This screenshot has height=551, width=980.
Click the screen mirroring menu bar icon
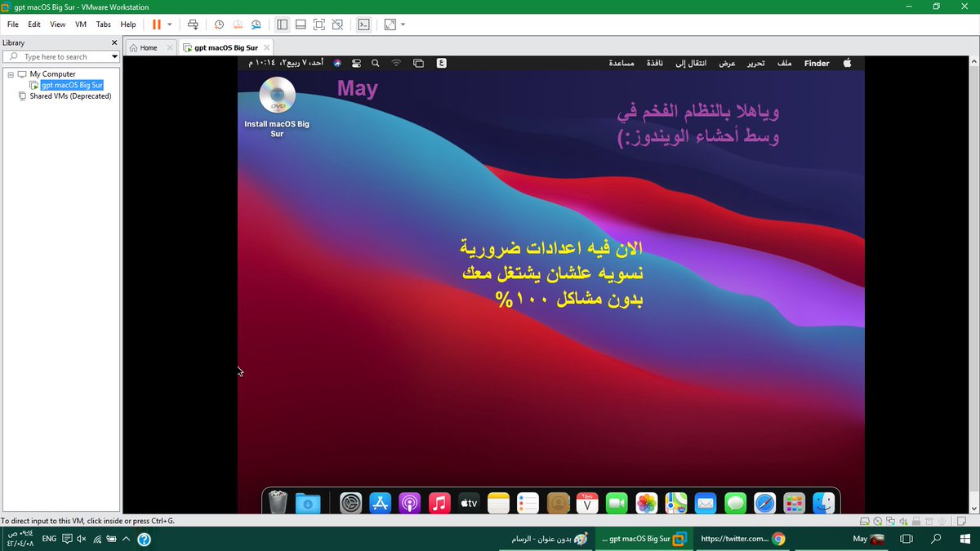tap(419, 63)
